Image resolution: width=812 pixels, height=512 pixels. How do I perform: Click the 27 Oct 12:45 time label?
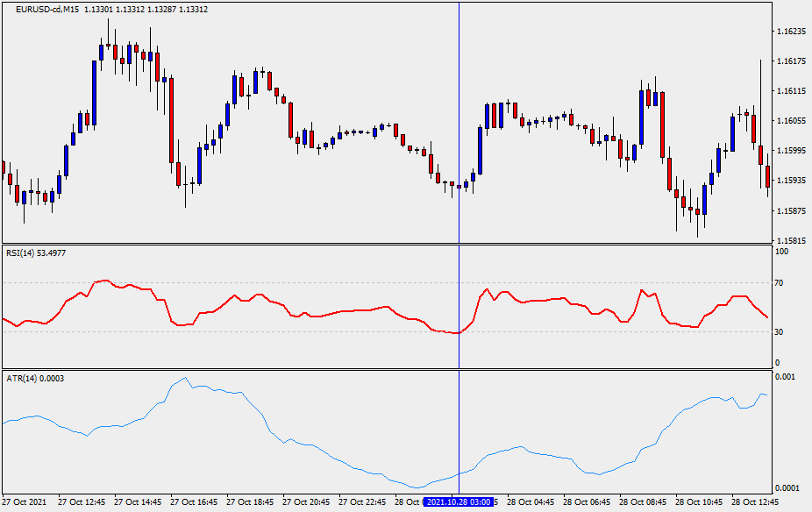pyautogui.click(x=82, y=502)
